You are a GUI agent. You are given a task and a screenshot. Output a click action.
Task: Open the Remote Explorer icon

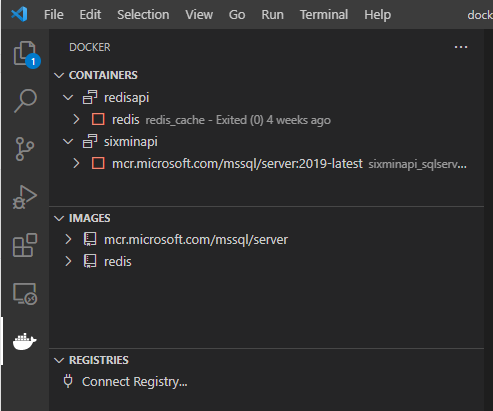pyautogui.click(x=25, y=294)
